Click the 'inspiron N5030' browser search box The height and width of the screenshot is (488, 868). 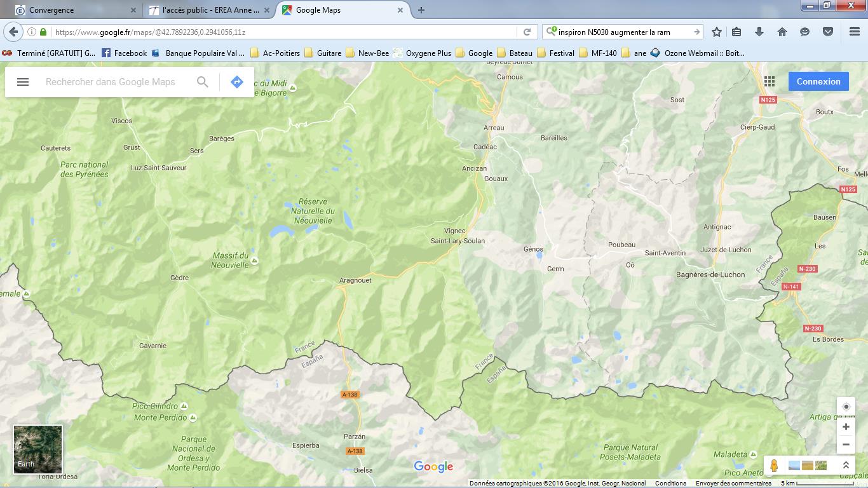[623, 32]
